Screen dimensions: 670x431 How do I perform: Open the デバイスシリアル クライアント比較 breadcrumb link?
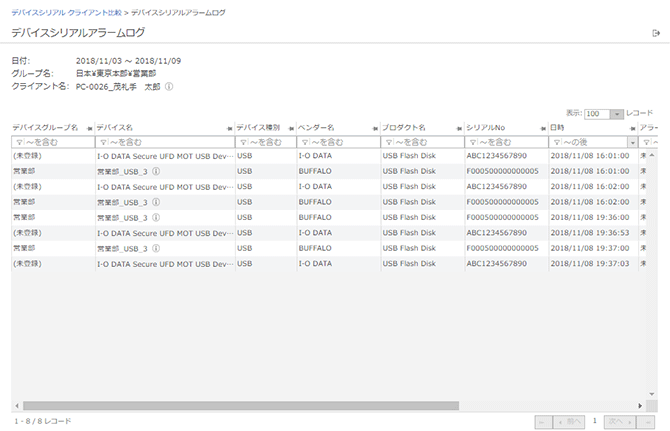pyautogui.click(x=68, y=12)
